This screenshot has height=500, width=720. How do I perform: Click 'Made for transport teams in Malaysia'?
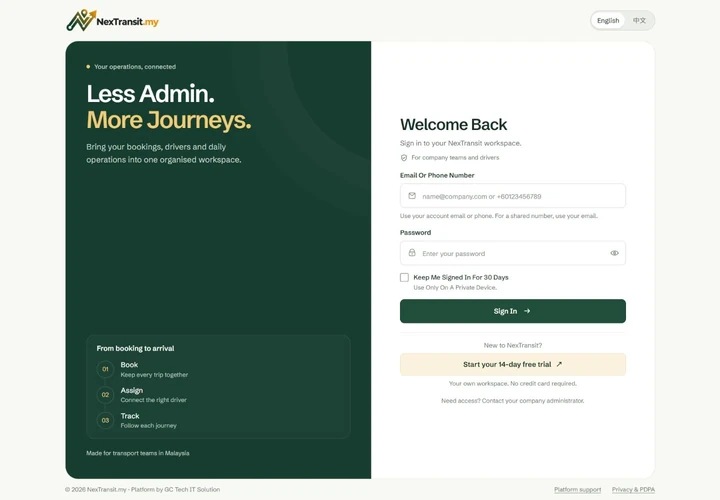(138, 453)
